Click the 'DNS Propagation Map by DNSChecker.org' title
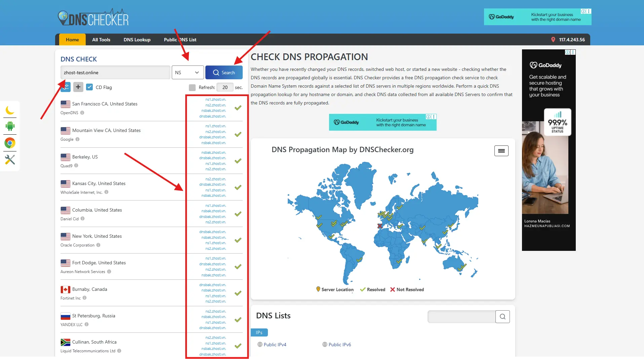 343,150
